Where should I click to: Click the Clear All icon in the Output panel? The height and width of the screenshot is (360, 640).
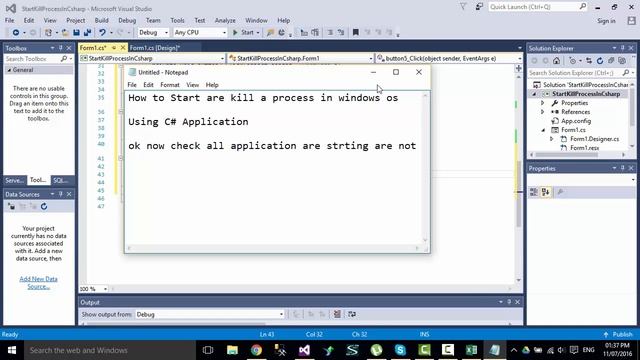click(x=337, y=314)
